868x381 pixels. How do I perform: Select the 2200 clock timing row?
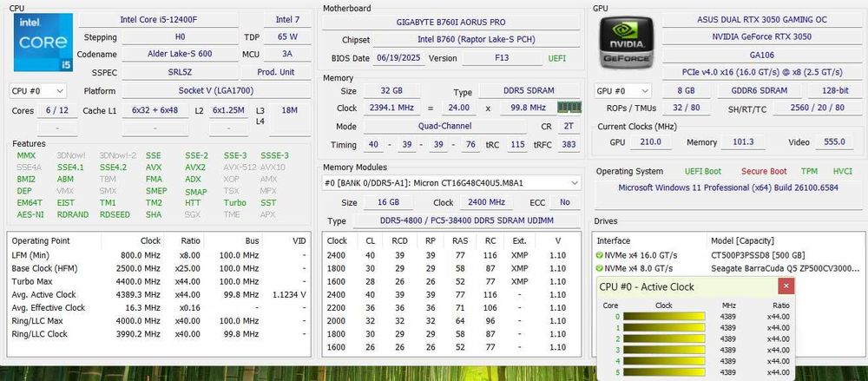451,308
